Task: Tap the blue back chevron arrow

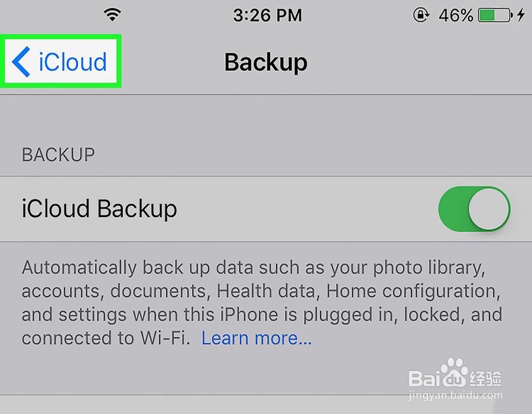Action: [x=21, y=62]
